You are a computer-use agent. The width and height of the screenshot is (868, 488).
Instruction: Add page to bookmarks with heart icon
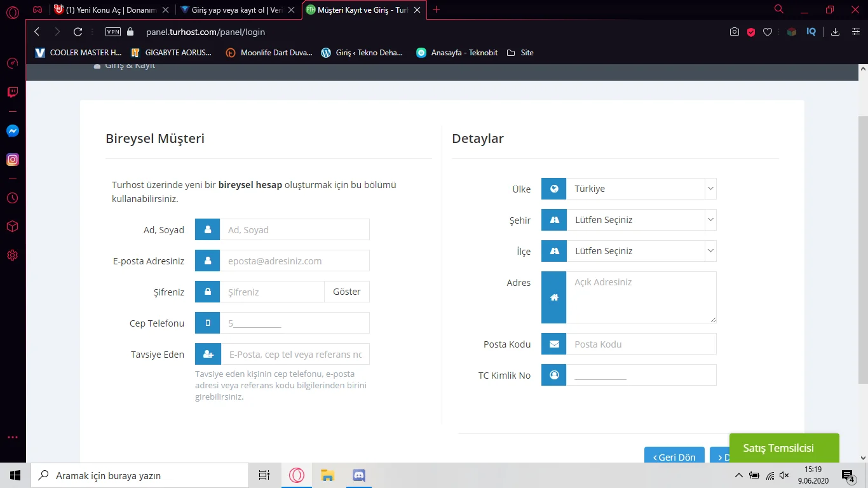(x=768, y=32)
